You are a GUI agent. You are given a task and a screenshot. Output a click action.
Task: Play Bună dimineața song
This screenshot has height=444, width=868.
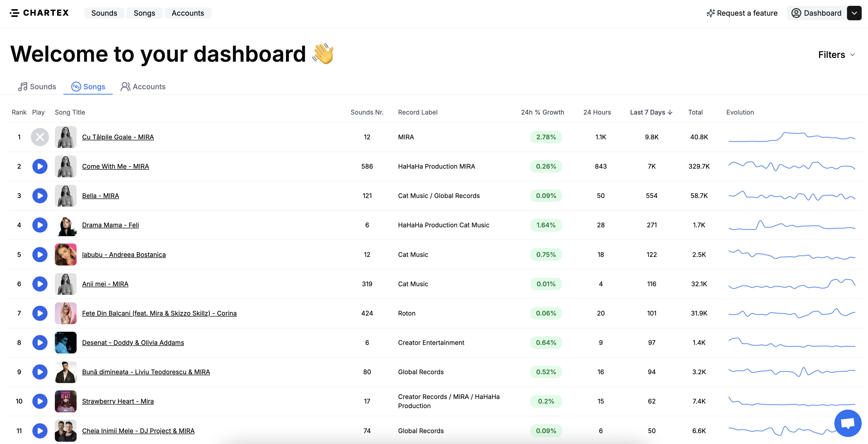[40, 372]
